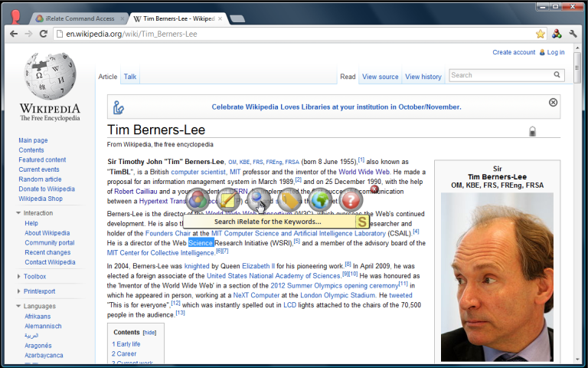Open the iRelate extension icon in the toolbar

click(x=557, y=34)
